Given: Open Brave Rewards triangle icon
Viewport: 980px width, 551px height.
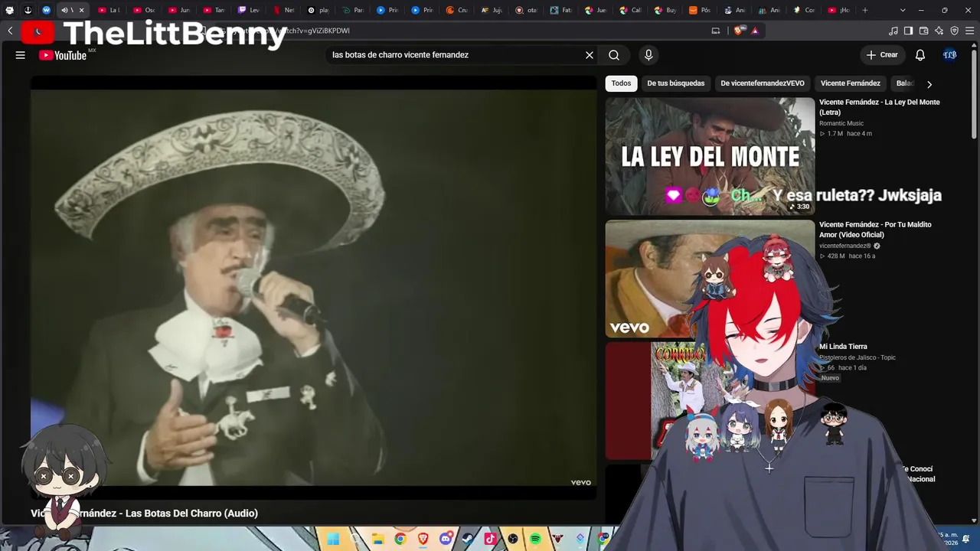Looking at the screenshot, I should (755, 31).
